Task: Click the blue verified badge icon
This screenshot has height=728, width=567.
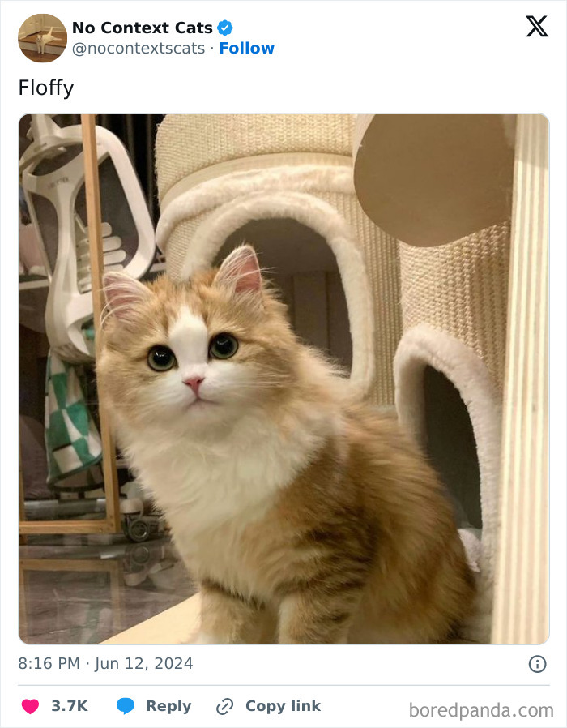Action: click(224, 28)
